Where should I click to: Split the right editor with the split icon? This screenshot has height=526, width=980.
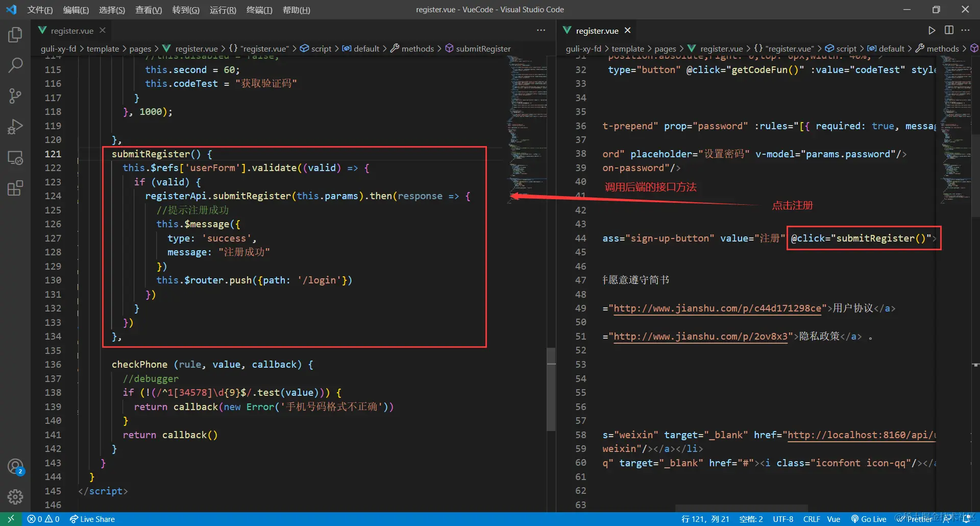click(x=949, y=30)
